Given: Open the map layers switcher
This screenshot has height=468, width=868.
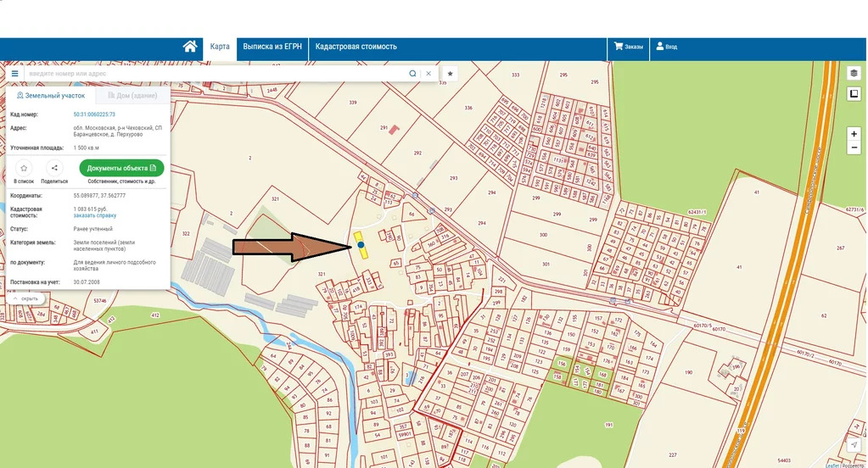Looking at the screenshot, I should point(854,73).
